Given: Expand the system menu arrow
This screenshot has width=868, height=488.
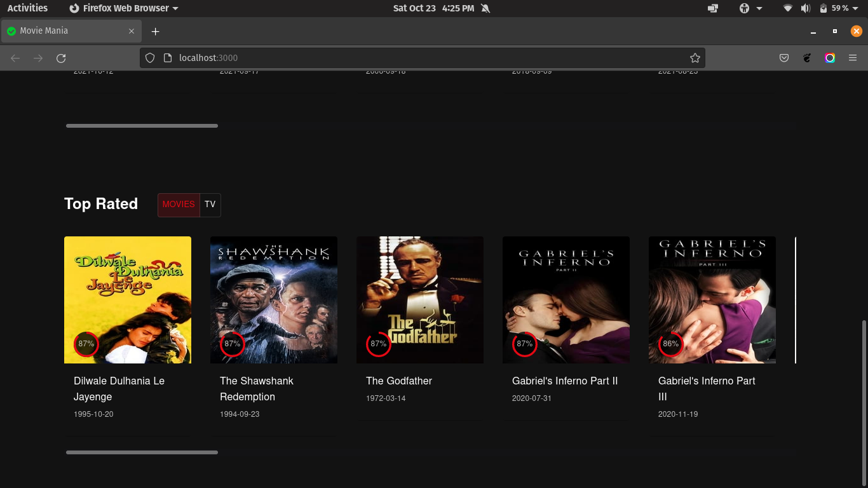Looking at the screenshot, I should [x=857, y=8].
